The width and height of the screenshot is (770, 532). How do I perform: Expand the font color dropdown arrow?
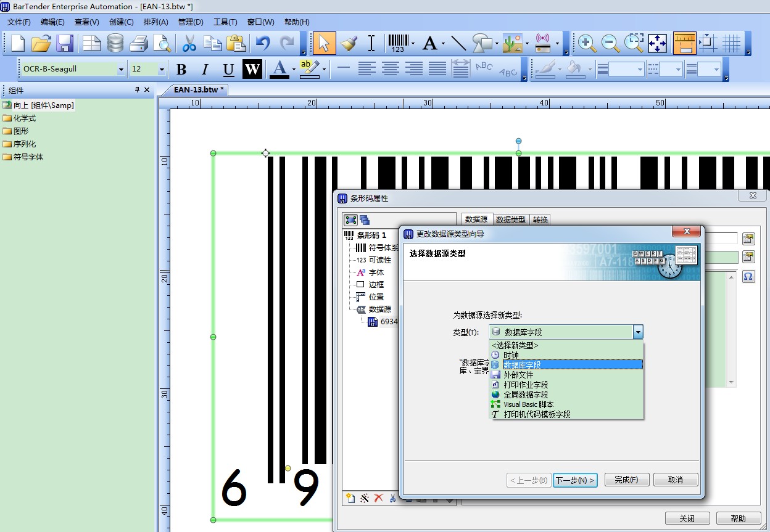(x=294, y=70)
